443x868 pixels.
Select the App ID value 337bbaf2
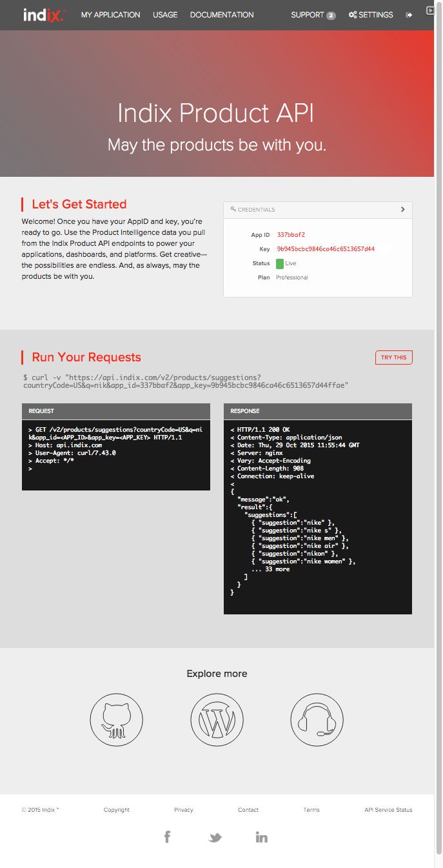pyautogui.click(x=291, y=235)
